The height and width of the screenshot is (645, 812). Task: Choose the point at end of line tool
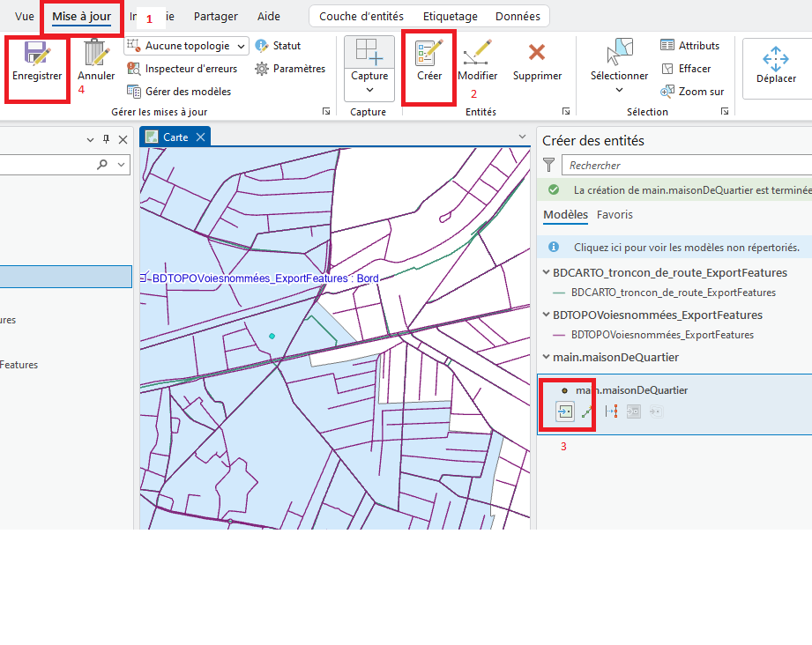[x=587, y=411]
